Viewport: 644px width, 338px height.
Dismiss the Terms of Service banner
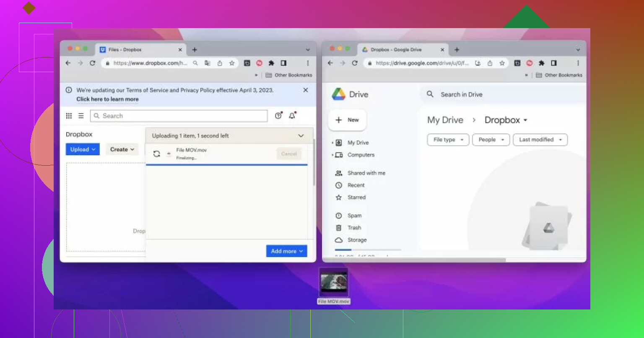(306, 90)
